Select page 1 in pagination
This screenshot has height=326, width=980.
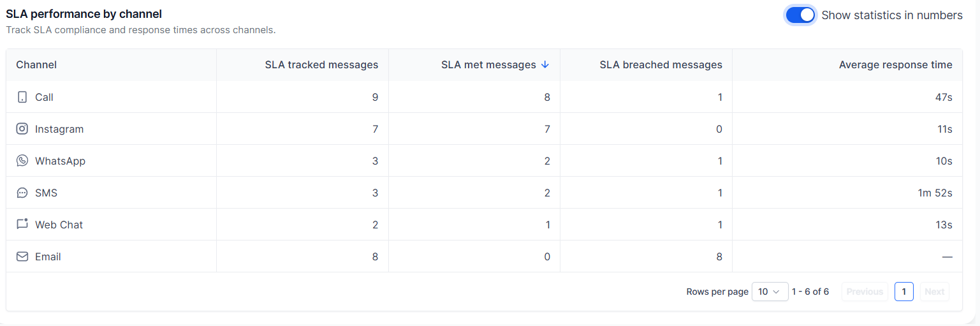point(903,292)
